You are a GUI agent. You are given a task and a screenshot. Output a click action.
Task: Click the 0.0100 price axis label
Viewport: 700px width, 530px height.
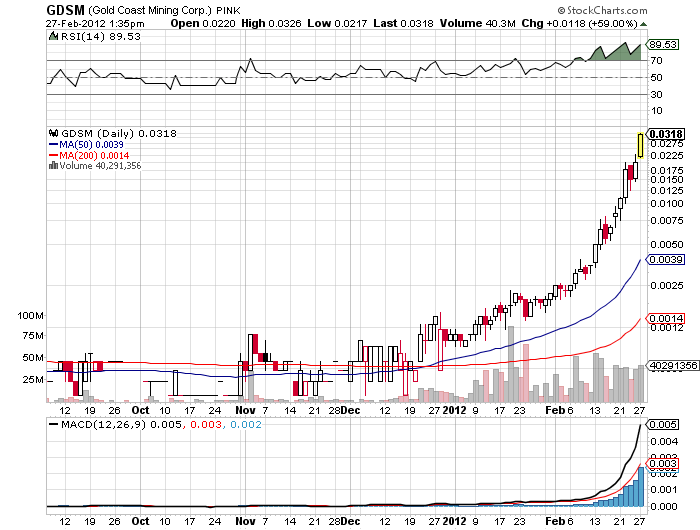[667, 204]
